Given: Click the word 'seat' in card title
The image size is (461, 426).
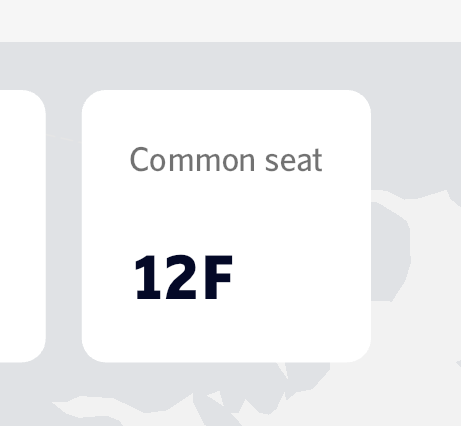Looking at the screenshot, I should point(294,161).
